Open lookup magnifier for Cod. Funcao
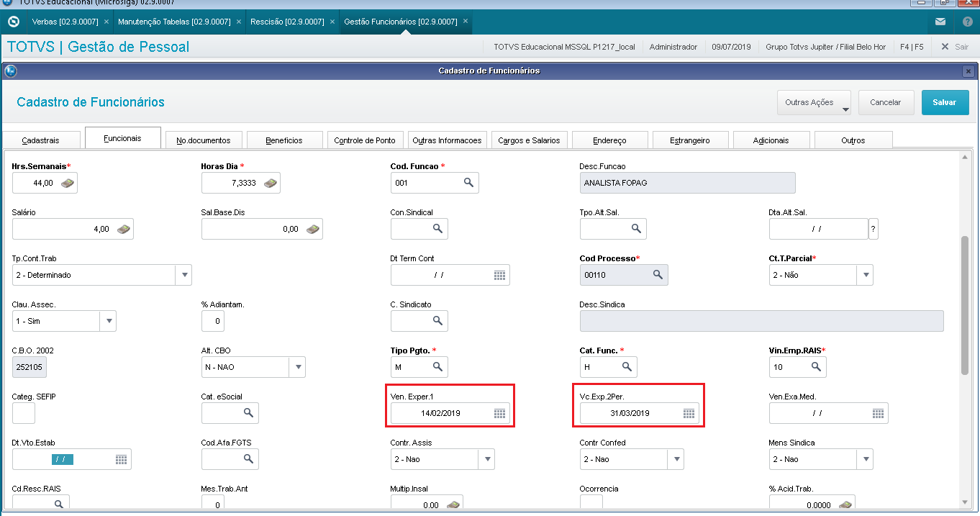Image resolution: width=980 pixels, height=516 pixels. coord(468,183)
